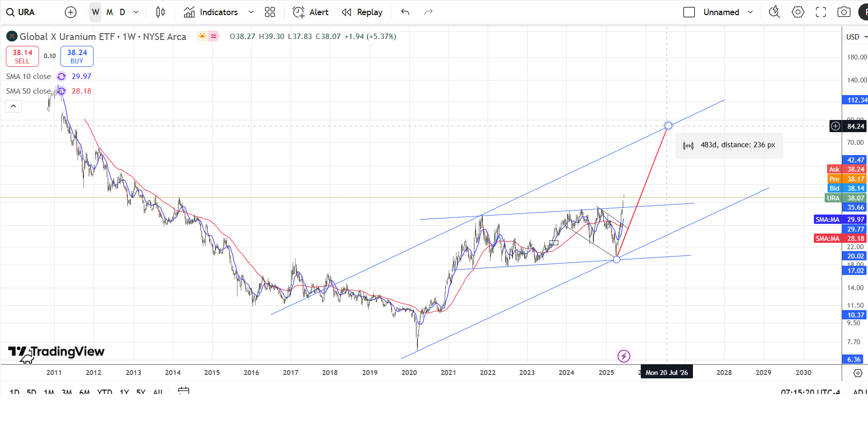Click the add symbol plus icon
The height and width of the screenshot is (432, 868).
pyautogui.click(x=71, y=12)
